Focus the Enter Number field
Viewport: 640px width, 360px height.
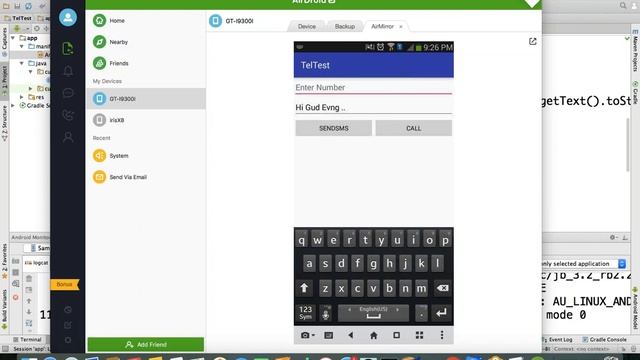373,87
